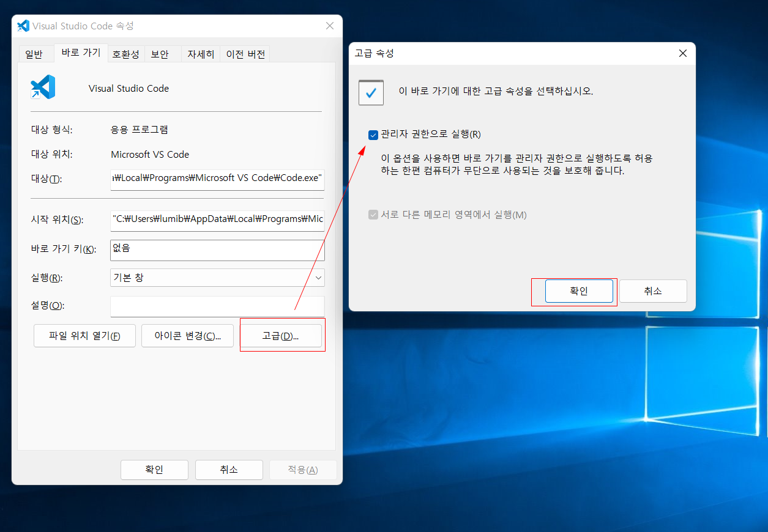Click the Visual Studio Code name text

pos(129,88)
